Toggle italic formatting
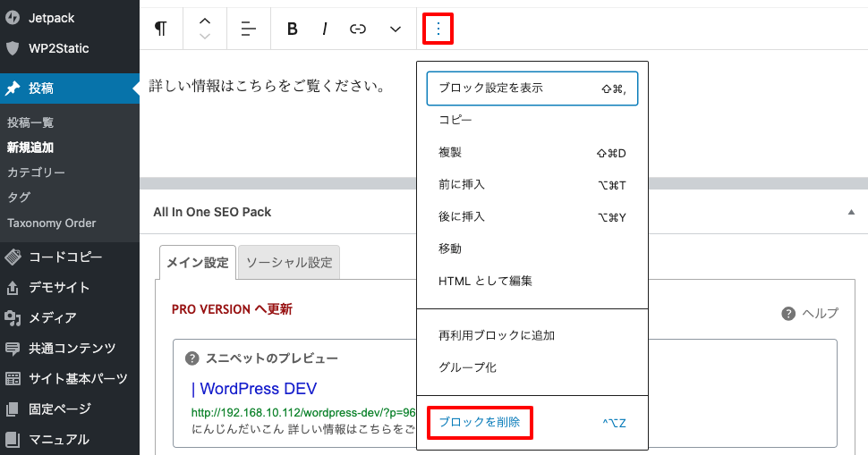The width and height of the screenshot is (868, 455). click(324, 29)
